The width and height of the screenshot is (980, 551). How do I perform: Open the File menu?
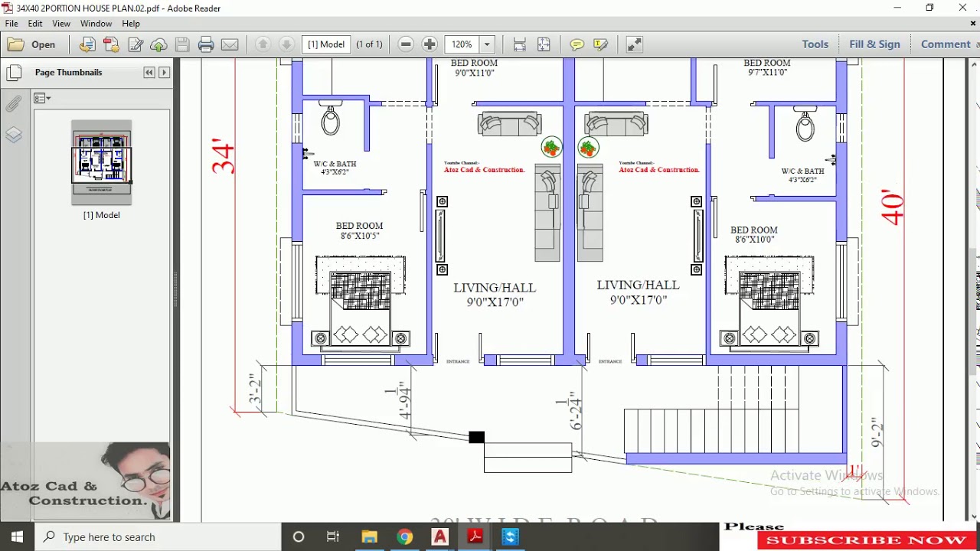pos(11,24)
